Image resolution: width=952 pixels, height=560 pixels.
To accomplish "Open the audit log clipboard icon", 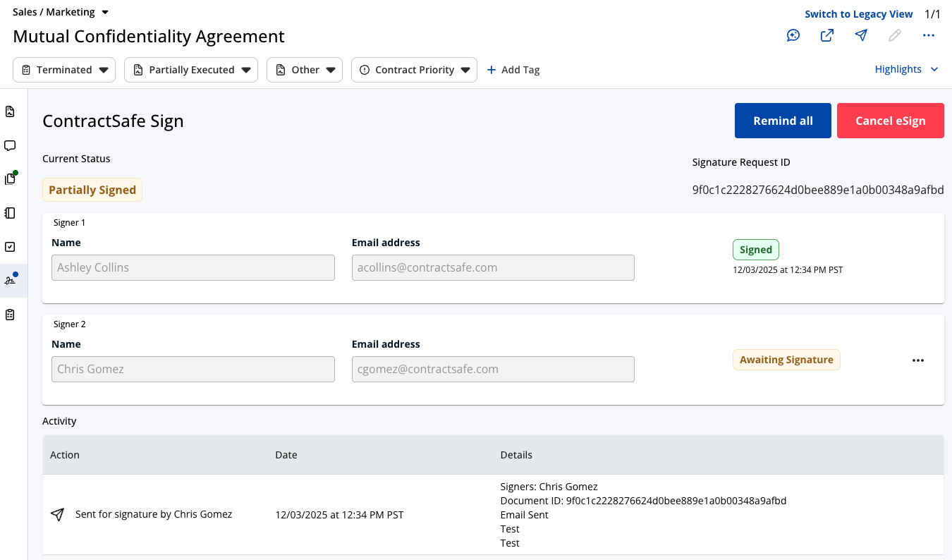I will (x=10, y=314).
